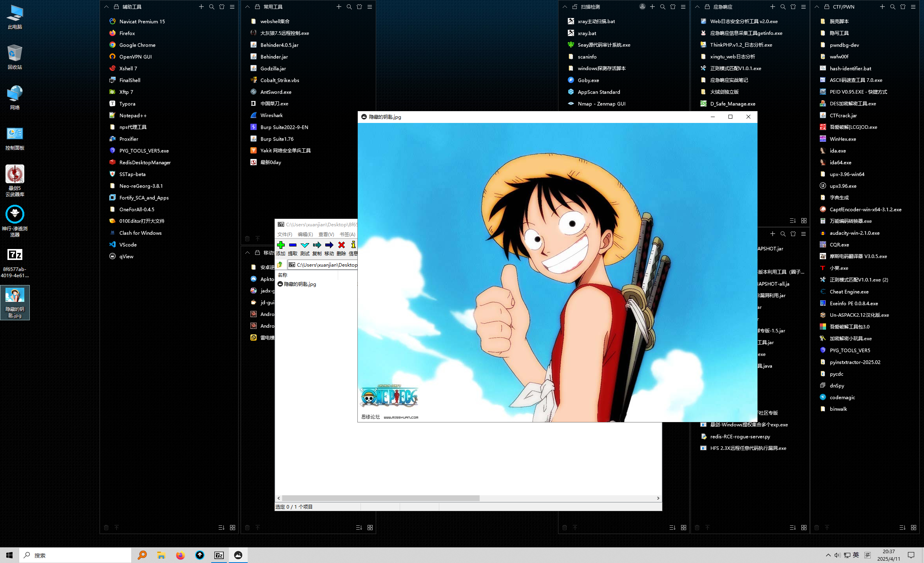Screen dimensions: 924x563
Task: Collapse the 常用工具 panel with its chevron
Action: click(x=247, y=7)
